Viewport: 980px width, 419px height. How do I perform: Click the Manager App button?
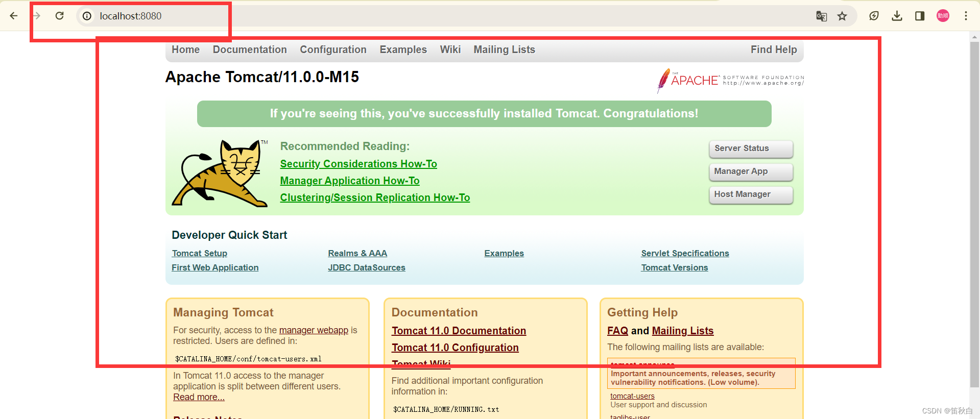click(x=751, y=171)
